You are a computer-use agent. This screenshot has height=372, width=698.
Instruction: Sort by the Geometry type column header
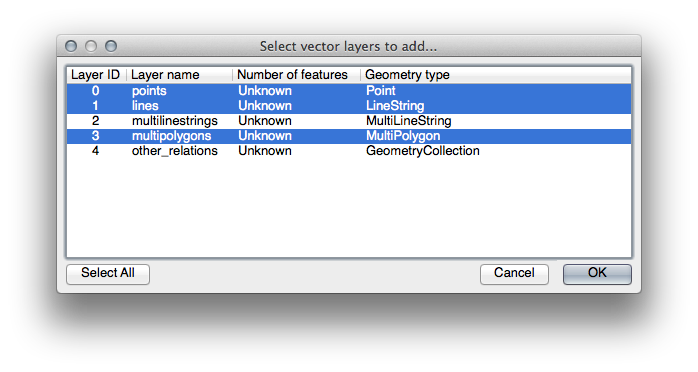407,75
